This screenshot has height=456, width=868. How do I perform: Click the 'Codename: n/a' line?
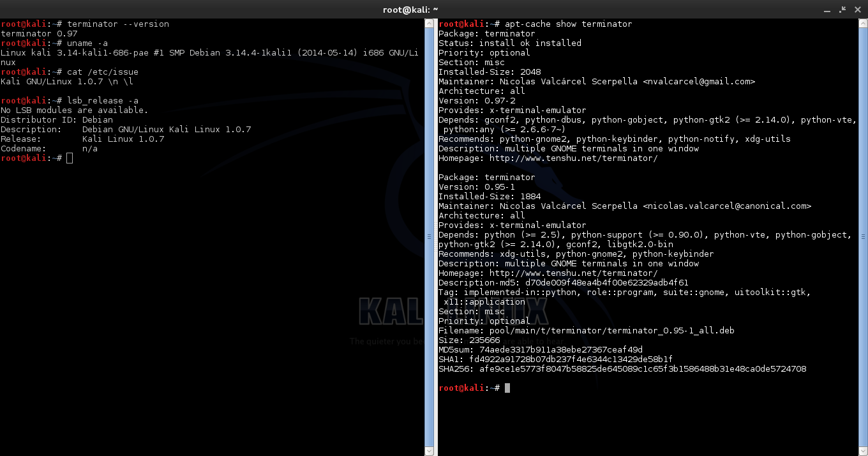point(49,149)
